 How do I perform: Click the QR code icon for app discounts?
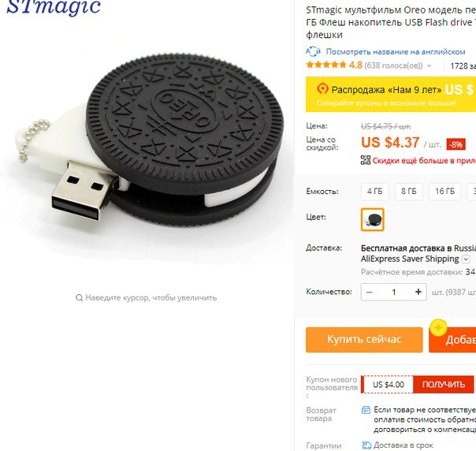(366, 160)
